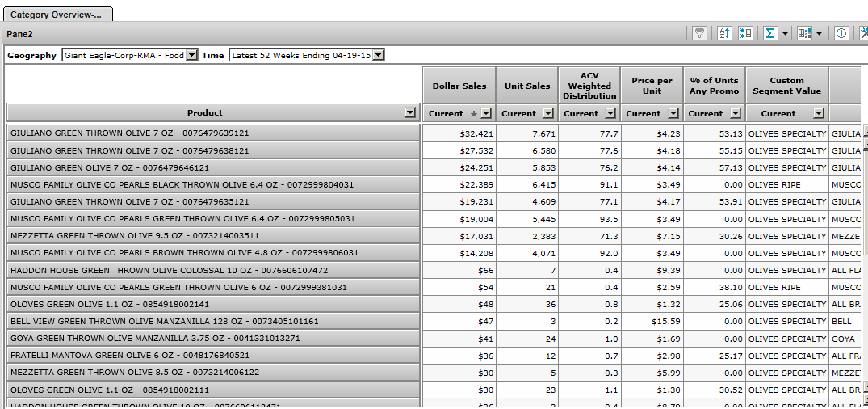Click the tools wrench icon
This screenshot has height=409, width=868.
pyautogui.click(x=863, y=33)
